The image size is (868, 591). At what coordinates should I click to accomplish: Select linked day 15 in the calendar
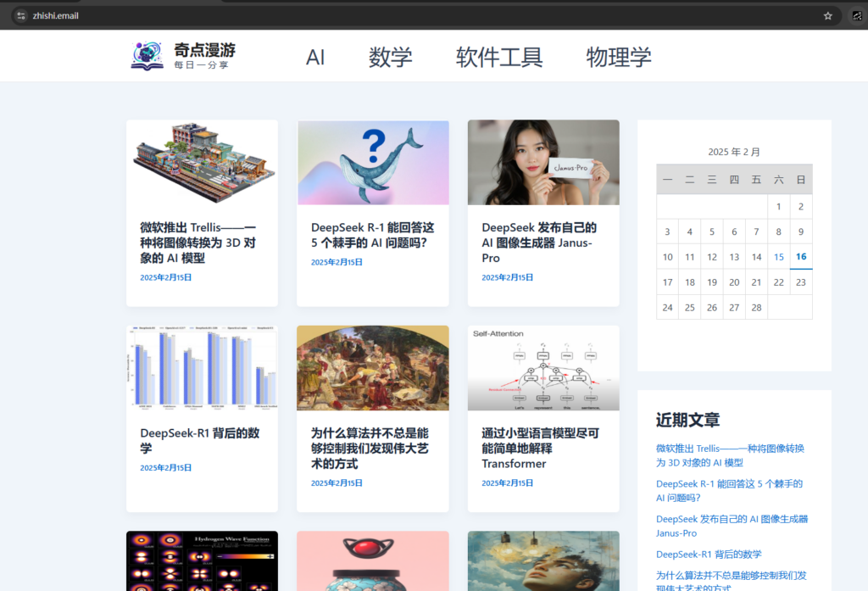tap(779, 257)
